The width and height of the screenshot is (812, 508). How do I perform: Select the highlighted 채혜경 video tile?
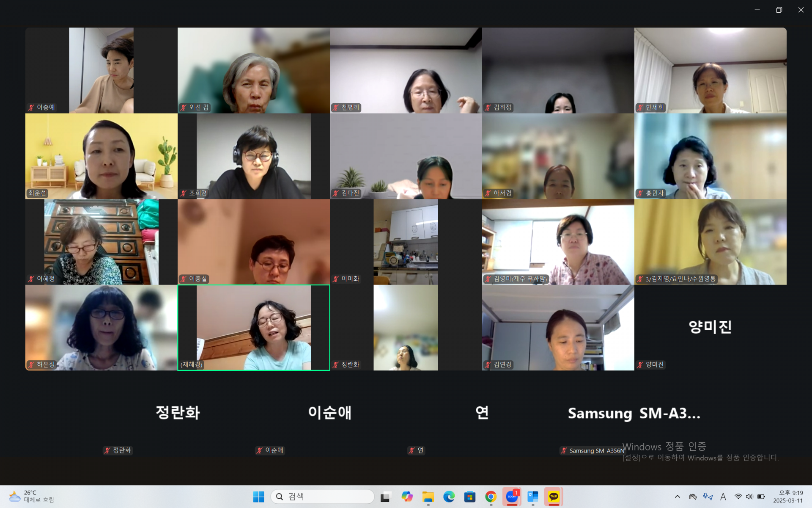pos(254,327)
